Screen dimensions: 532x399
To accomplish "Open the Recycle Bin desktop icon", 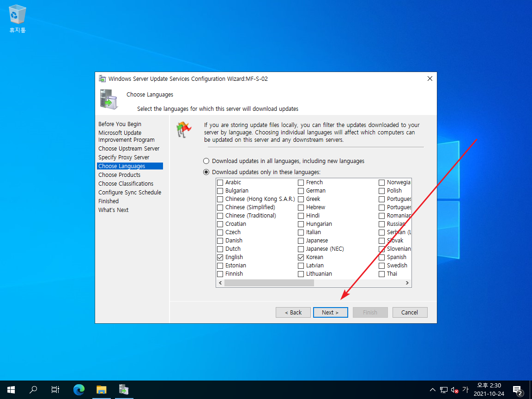I will pos(17,18).
